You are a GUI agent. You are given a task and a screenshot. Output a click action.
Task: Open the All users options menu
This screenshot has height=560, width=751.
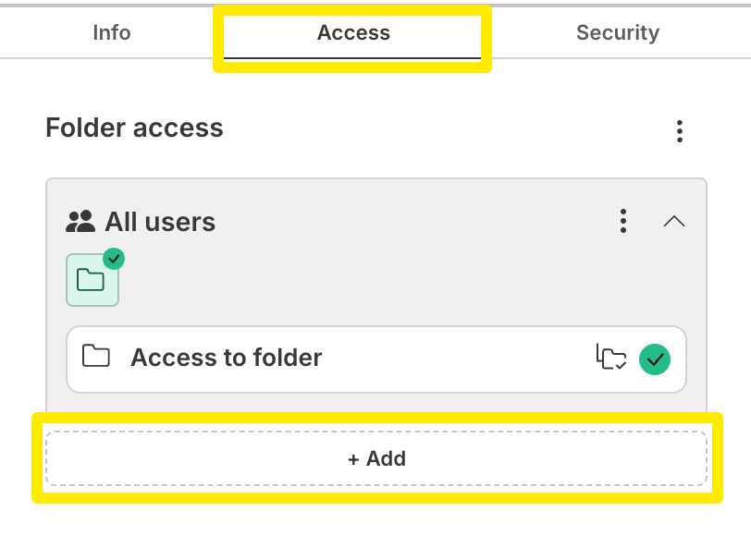pos(623,221)
